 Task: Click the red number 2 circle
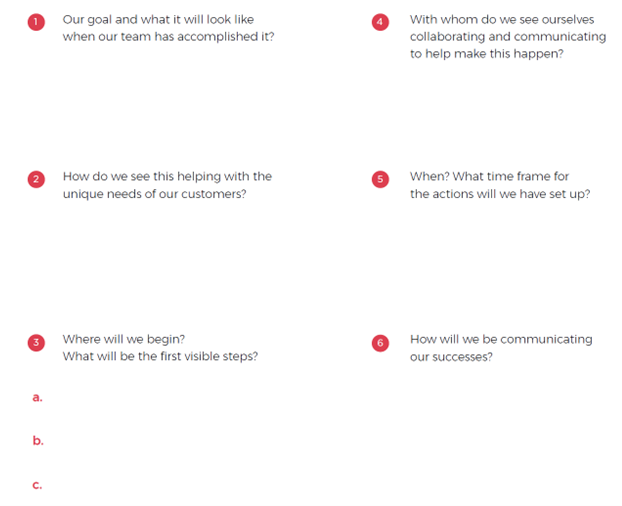tap(36, 179)
